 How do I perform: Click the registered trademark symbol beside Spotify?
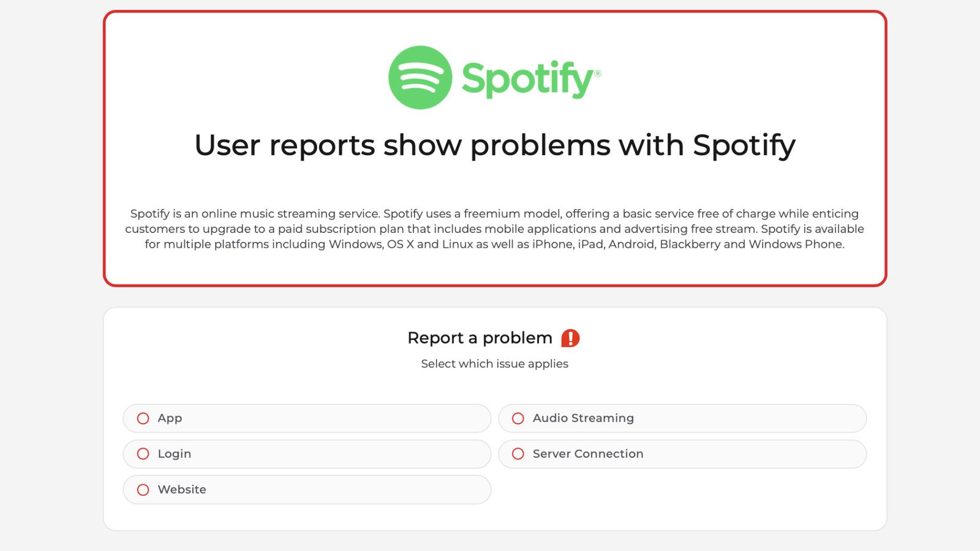pos(598,74)
